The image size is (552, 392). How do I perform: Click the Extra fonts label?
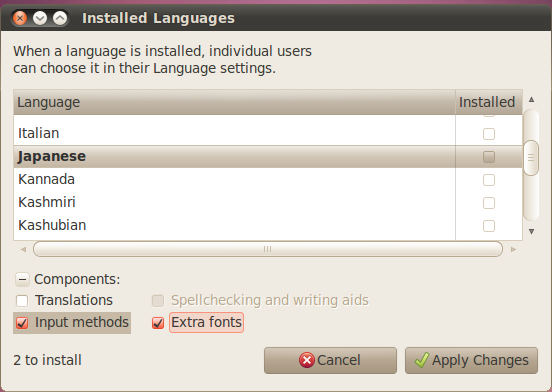point(206,322)
